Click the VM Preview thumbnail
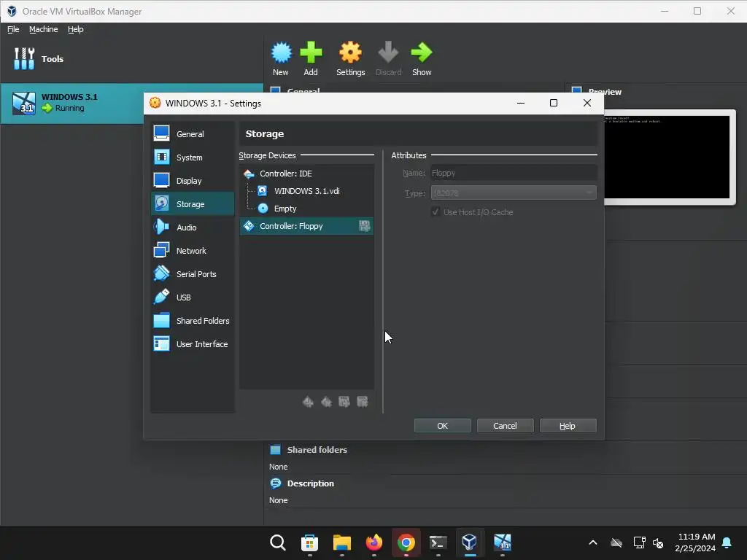747x560 pixels. coord(667,157)
